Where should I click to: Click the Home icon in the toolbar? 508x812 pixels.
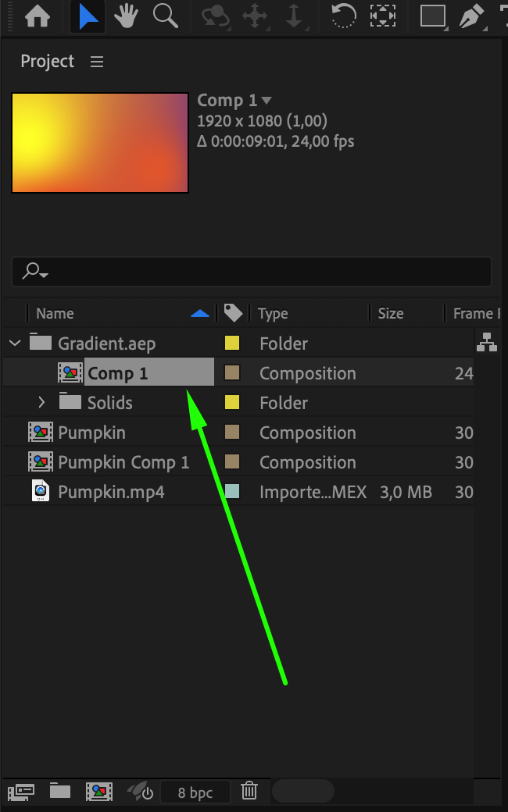[x=38, y=16]
